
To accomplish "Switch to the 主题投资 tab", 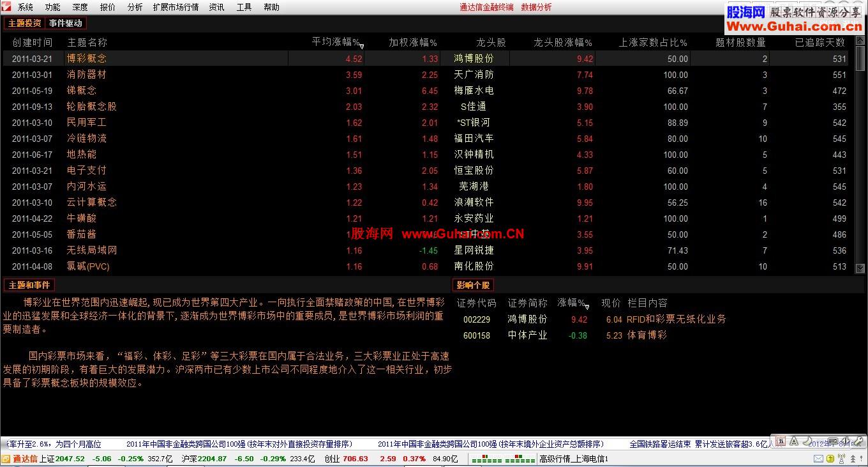I will pyautogui.click(x=24, y=23).
